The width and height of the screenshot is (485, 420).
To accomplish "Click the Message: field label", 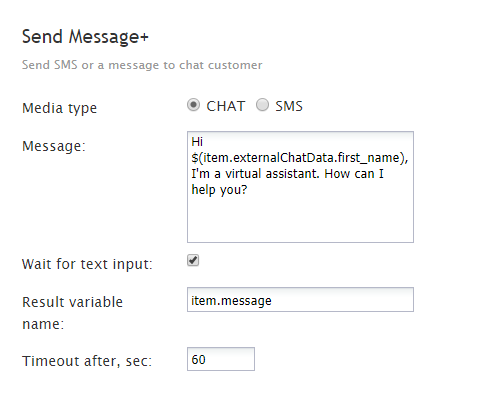I will [x=54, y=146].
